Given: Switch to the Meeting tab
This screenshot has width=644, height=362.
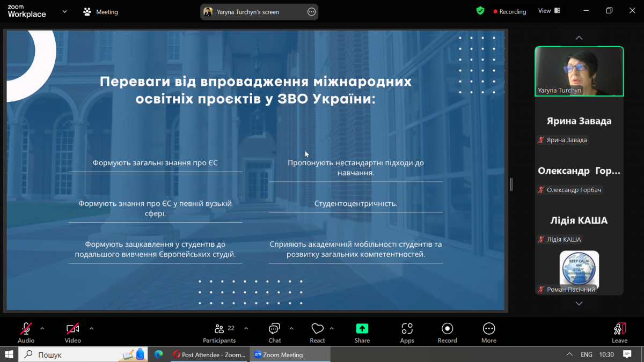Looking at the screenshot, I should tap(100, 11).
